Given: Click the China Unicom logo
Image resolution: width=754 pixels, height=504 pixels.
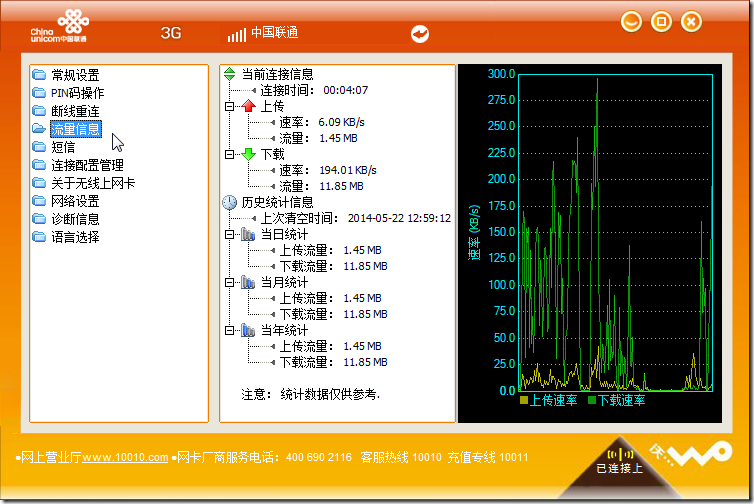Looking at the screenshot, I should tap(60, 25).
